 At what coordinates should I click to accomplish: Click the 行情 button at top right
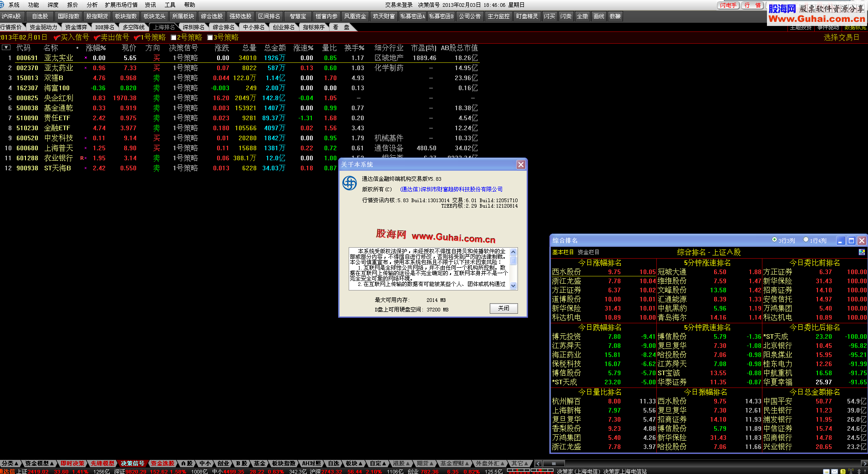click(x=752, y=5)
